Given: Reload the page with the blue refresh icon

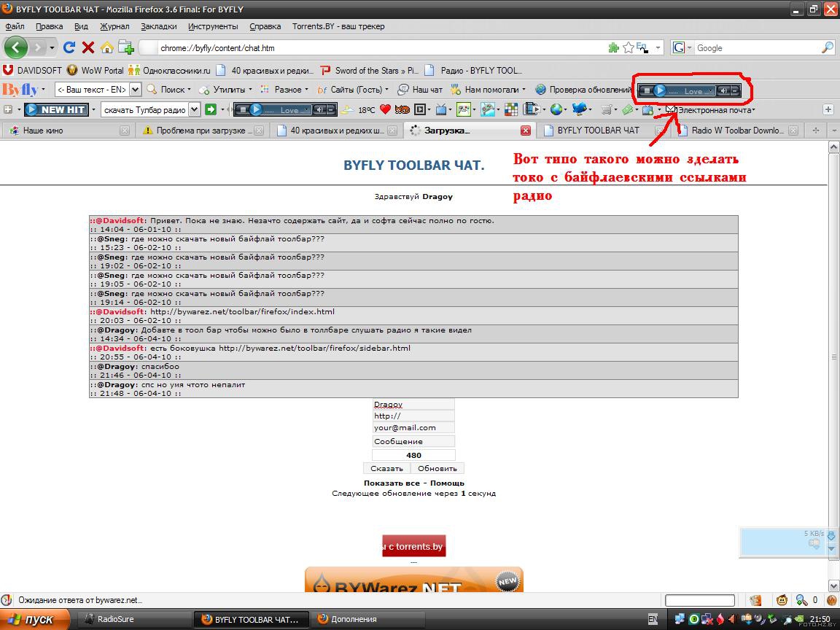Looking at the screenshot, I should [69, 47].
